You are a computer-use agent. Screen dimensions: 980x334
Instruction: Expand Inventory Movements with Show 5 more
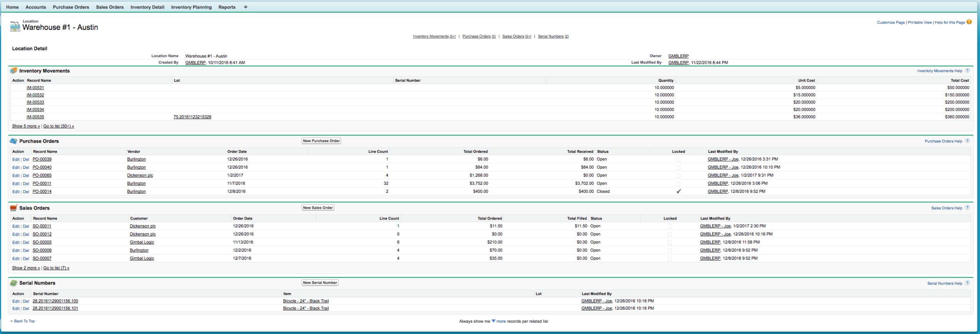[26, 126]
